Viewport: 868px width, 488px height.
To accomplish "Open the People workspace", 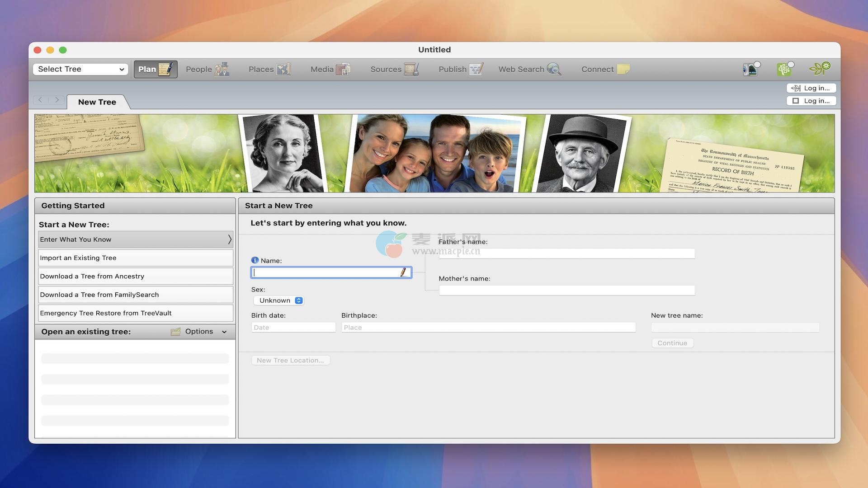I will pos(208,69).
